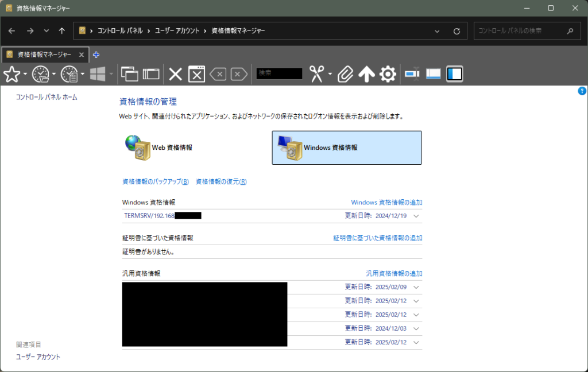Click the close tabs to right icon

coord(239,74)
